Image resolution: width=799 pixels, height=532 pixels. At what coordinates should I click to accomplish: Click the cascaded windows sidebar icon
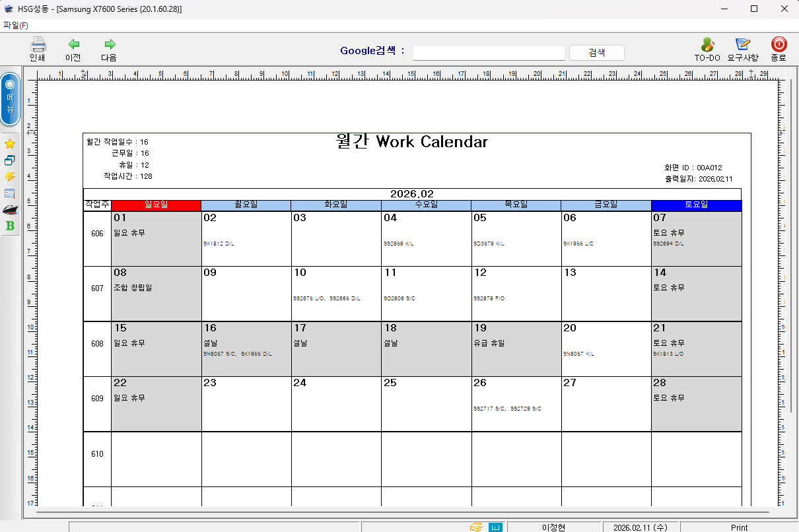[x=10, y=160]
